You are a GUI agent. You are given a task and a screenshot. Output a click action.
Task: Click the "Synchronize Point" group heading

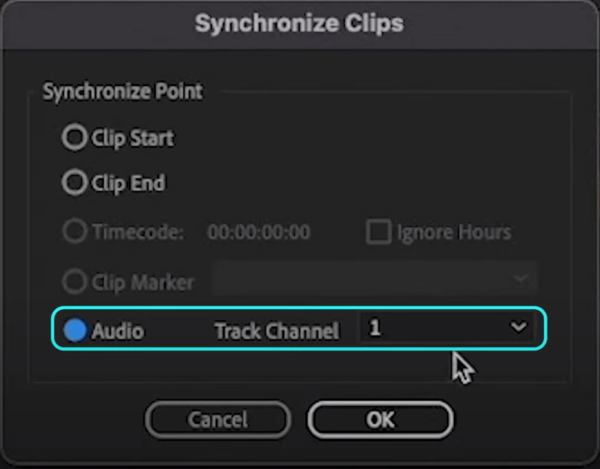[122, 92]
